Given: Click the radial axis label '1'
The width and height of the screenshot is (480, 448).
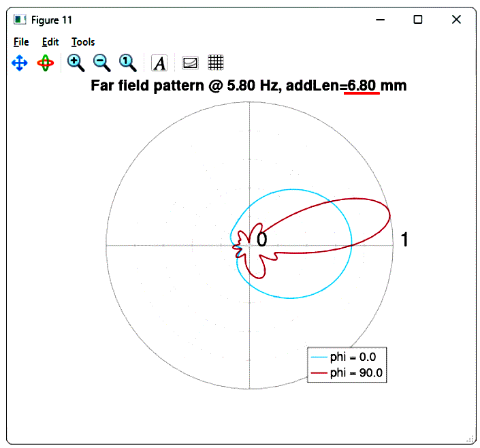Looking at the screenshot, I should [x=404, y=240].
